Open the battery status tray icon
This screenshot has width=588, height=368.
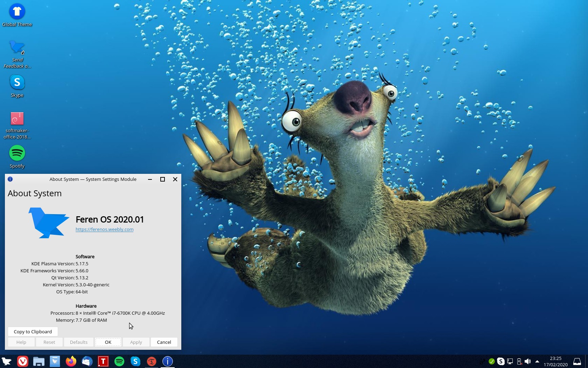(519, 361)
